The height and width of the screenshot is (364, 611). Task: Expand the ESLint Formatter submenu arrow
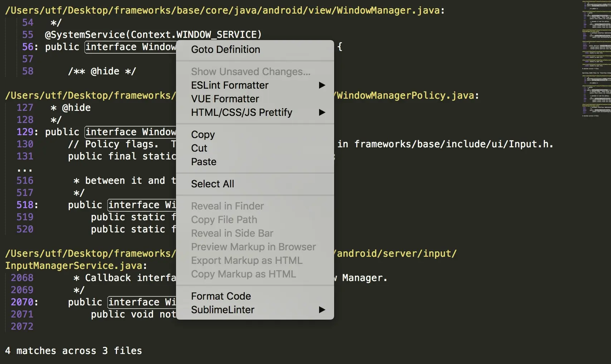(322, 85)
